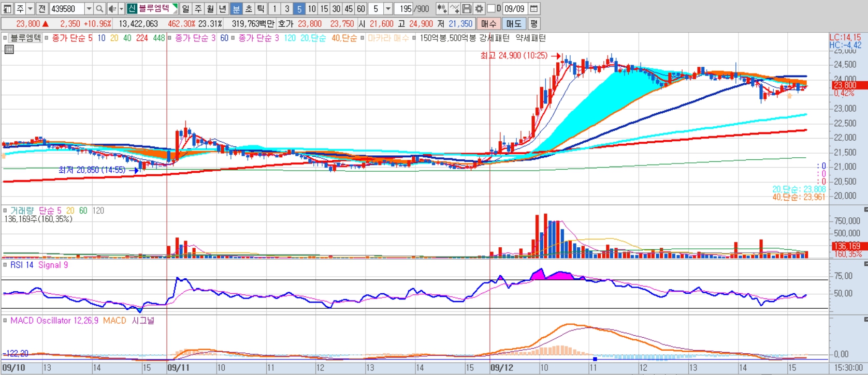Select the 년 yearly period tab

pos(223,9)
